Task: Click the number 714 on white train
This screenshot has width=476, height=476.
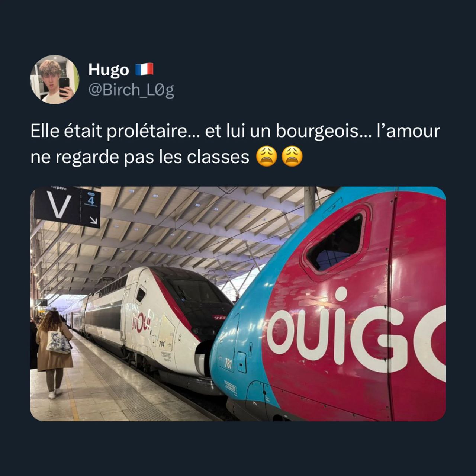Action: pyautogui.click(x=162, y=345)
